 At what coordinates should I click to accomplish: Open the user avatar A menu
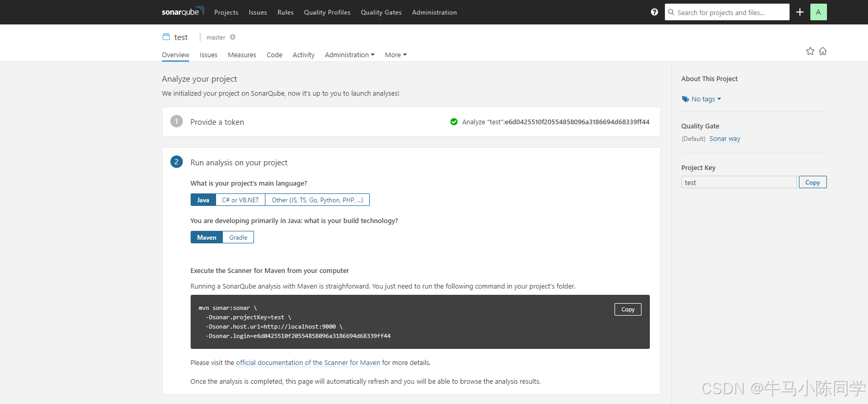tap(818, 12)
